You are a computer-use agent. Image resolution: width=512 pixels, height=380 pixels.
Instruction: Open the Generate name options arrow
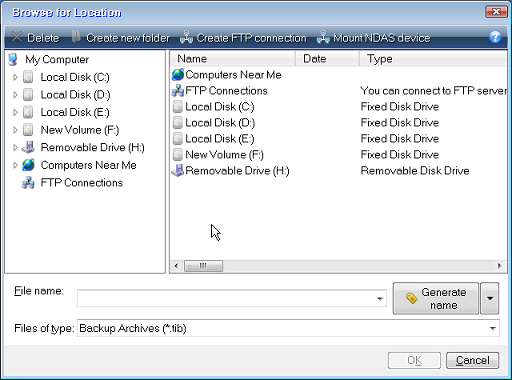tap(490, 298)
